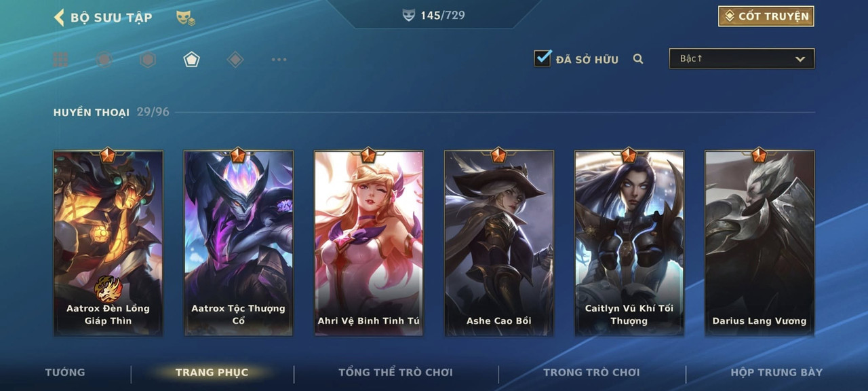Click the Cốt Truyện button
The width and height of the screenshot is (868, 391).
766,16
